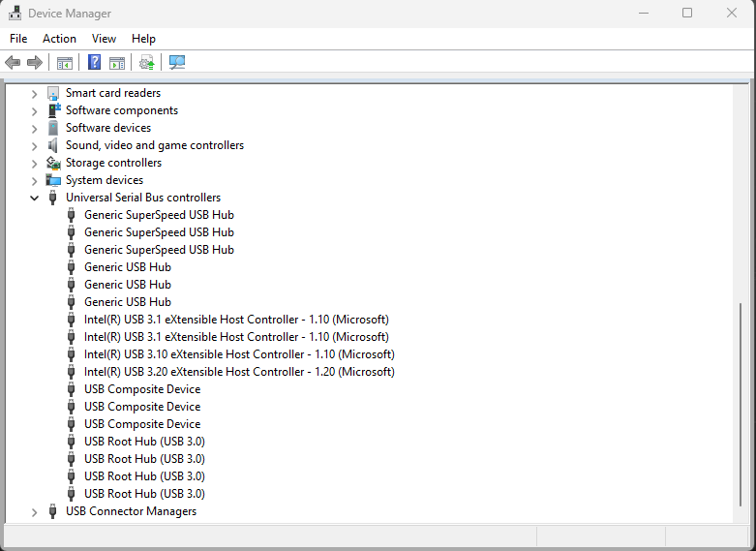Click Show/Hide Console Tree toolbar icon
The height and width of the screenshot is (551, 756).
coord(65,63)
